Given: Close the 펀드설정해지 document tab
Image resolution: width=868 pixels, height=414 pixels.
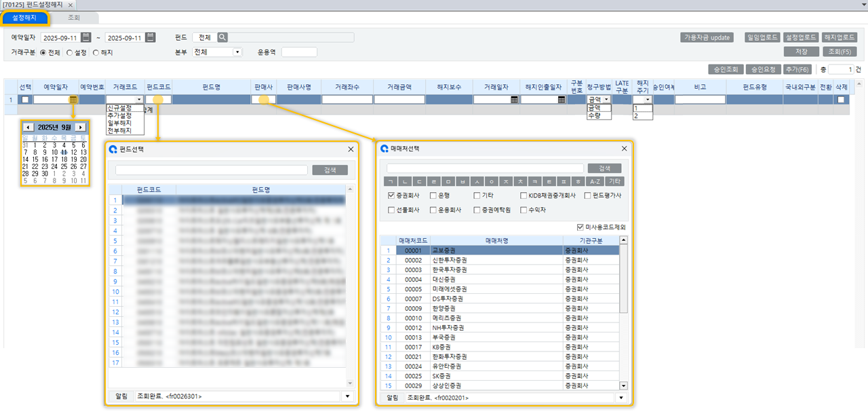Looking at the screenshot, I should (71, 5).
